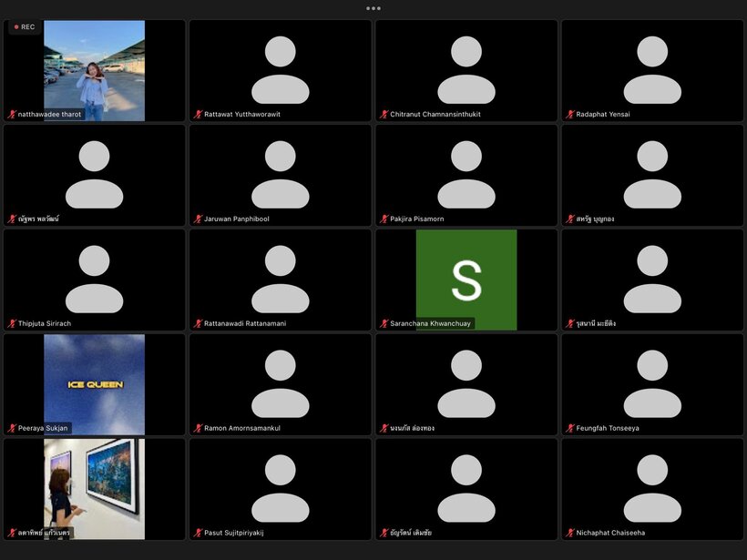Click the name Ramon Amornsamankul

(x=242, y=428)
